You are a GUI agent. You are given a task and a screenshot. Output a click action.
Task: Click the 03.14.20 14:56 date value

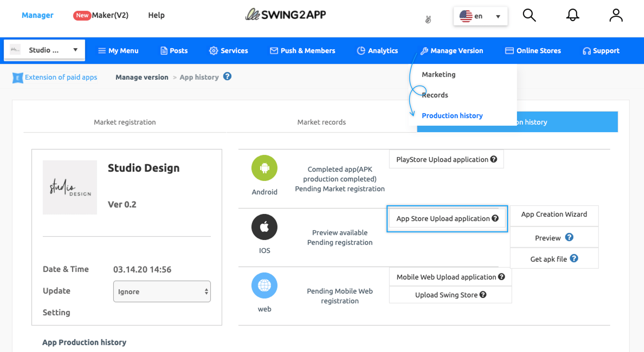(x=142, y=269)
